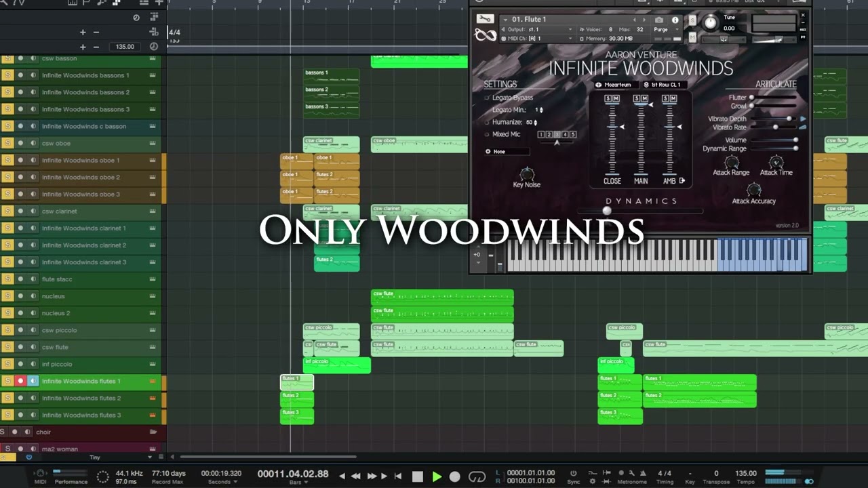Enable the Mixed Mic checkbox

coord(487,134)
